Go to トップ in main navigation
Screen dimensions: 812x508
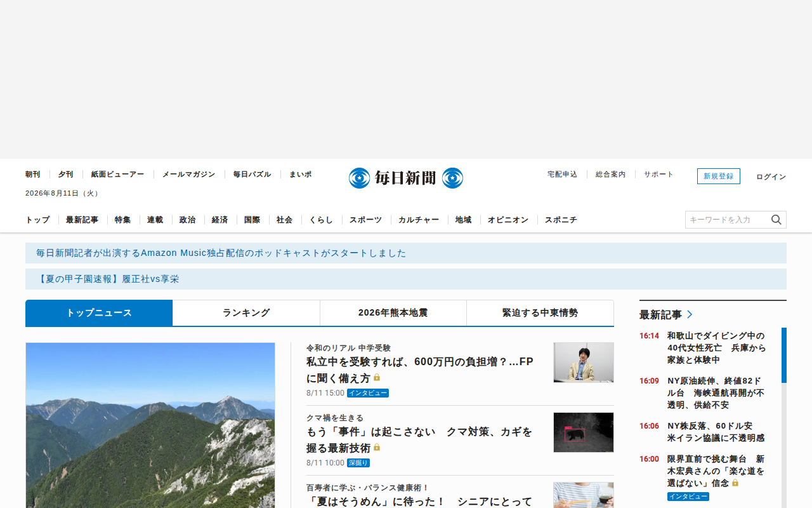[37, 220]
